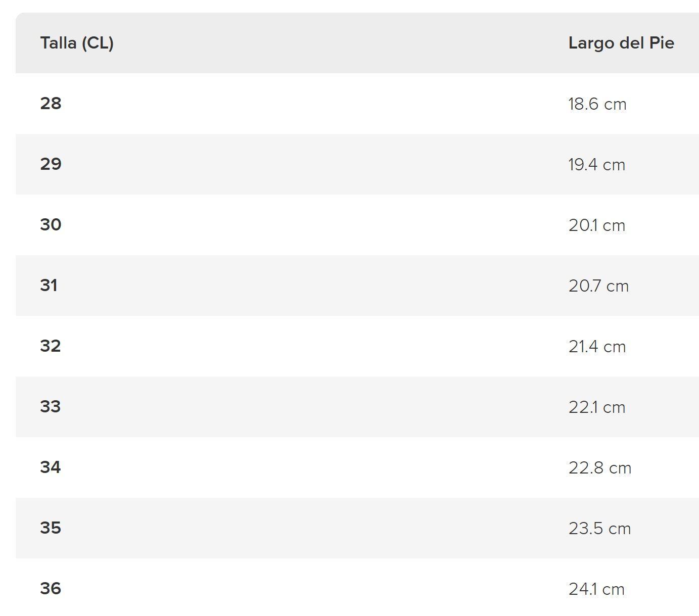
Task: Choose size 34 in the size column
Action: (51, 467)
